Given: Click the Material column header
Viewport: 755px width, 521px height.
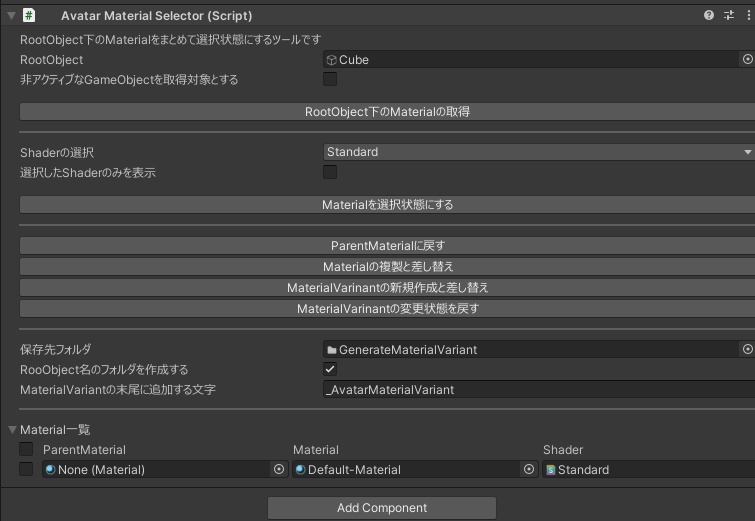Looking at the screenshot, I should click(316, 450).
